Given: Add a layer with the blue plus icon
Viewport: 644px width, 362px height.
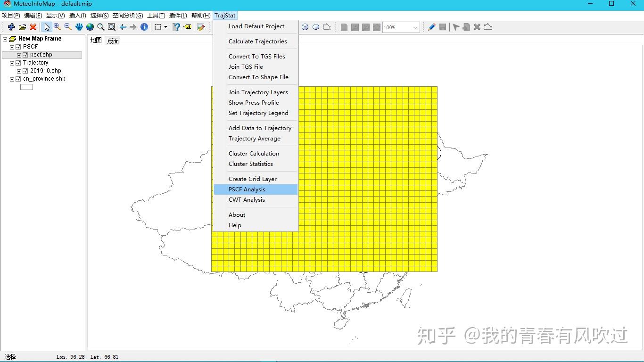Looking at the screenshot, I should click(11, 27).
